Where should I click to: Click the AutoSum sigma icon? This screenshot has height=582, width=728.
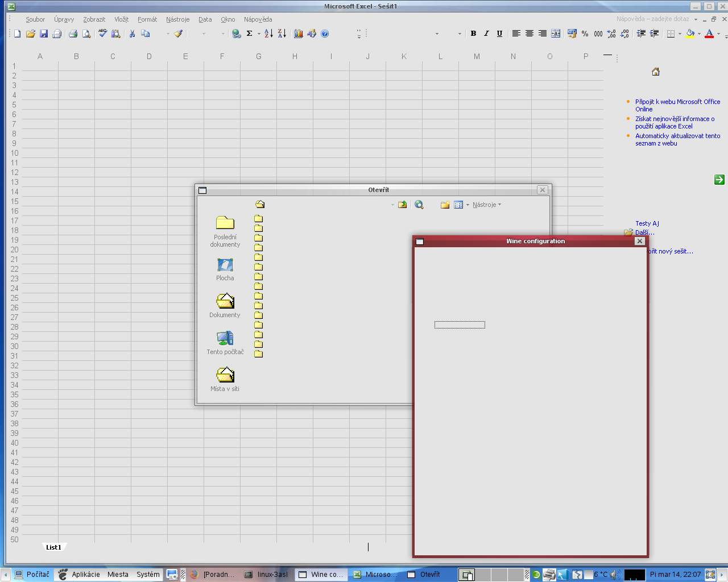[x=249, y=34]
